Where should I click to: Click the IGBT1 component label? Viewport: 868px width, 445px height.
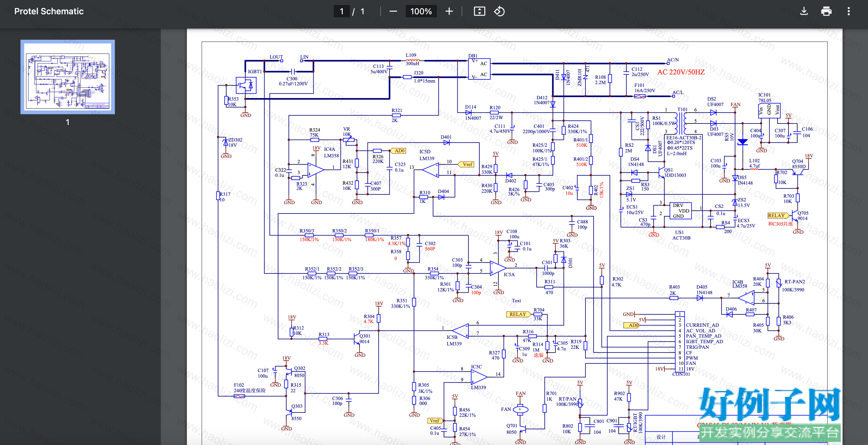pos(255,72)
